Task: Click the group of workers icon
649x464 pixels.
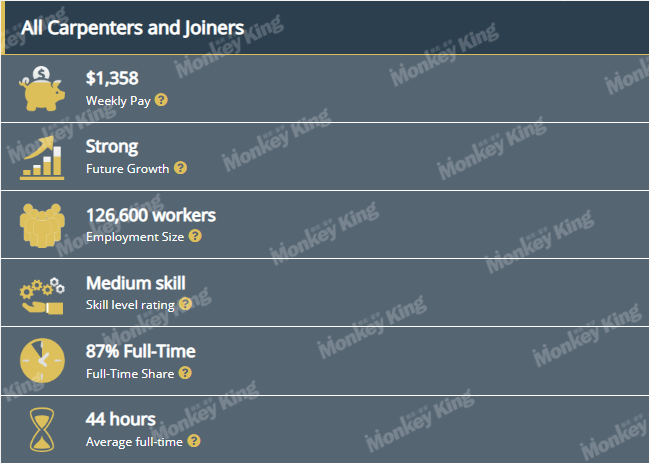Action: (x=42, y=226)
